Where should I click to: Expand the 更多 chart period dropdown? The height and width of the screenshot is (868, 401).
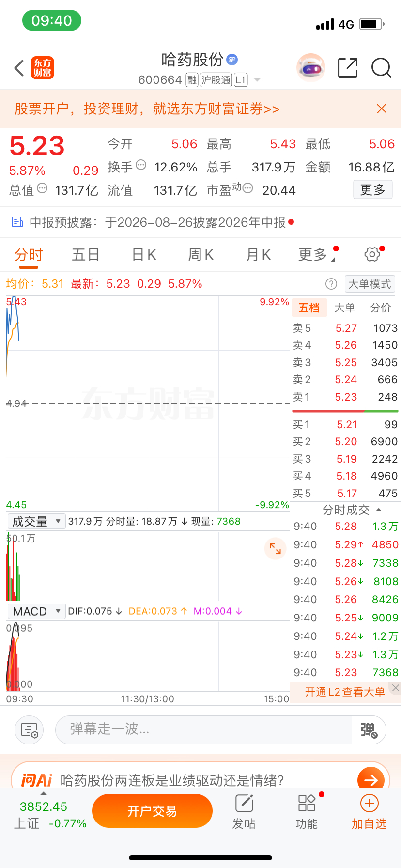317,255
